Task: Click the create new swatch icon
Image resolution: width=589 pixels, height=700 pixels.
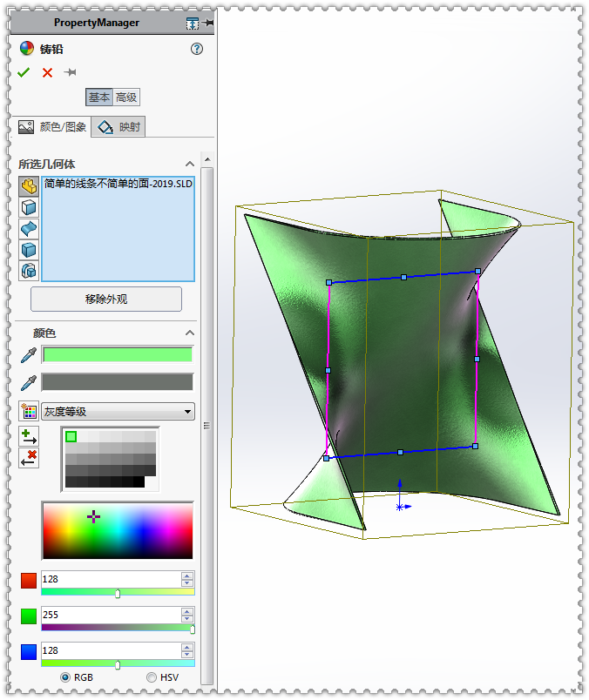Action: click(x=29, y=412)
